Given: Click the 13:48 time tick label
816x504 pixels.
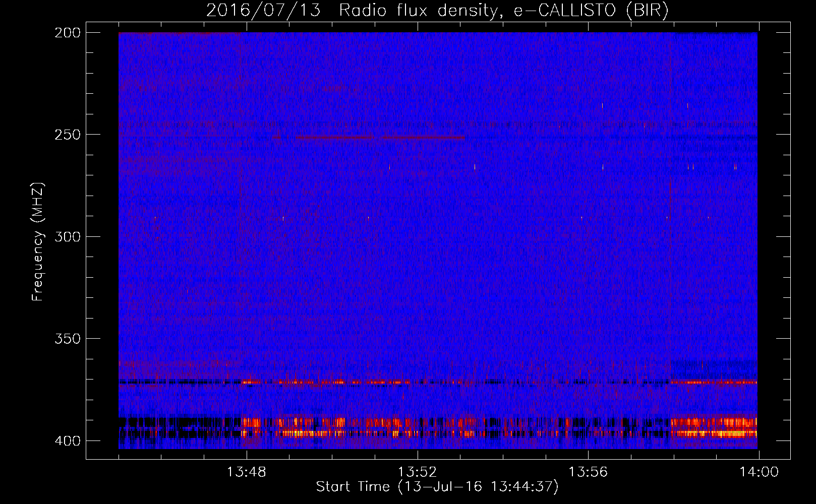Looking at the screenshot, I should coord(246,472).
